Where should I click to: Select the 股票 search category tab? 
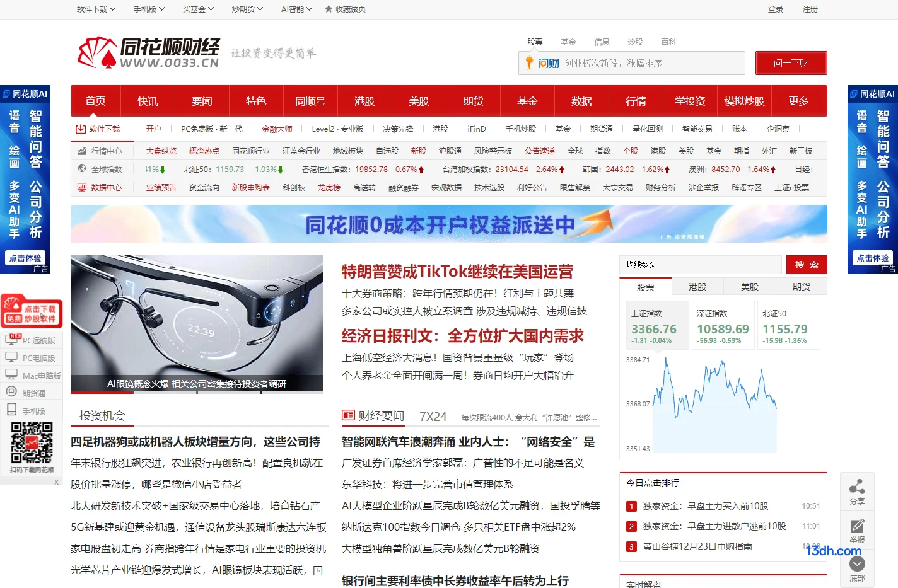[x=535, y=42]
